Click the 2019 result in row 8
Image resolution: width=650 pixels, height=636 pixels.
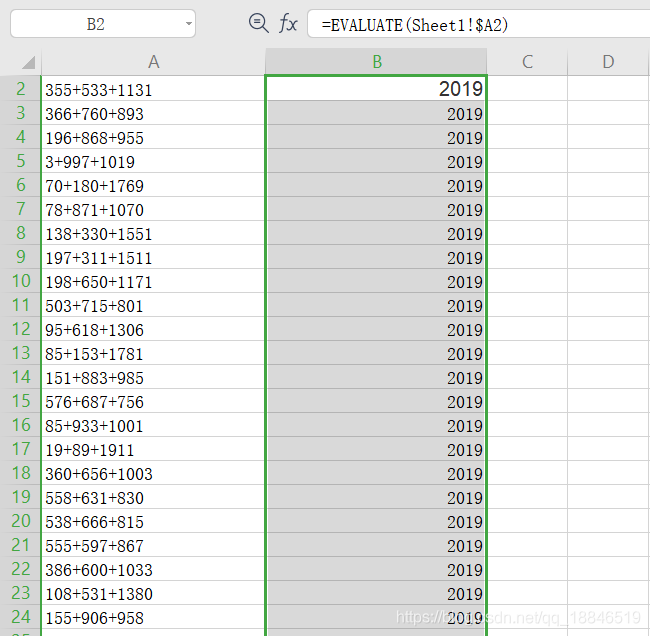click(376, 233)
